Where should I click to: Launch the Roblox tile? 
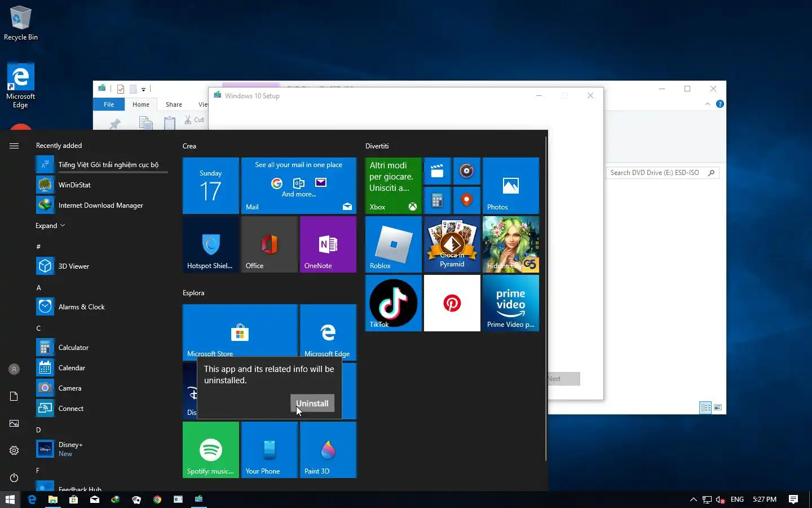coord(394,244)
